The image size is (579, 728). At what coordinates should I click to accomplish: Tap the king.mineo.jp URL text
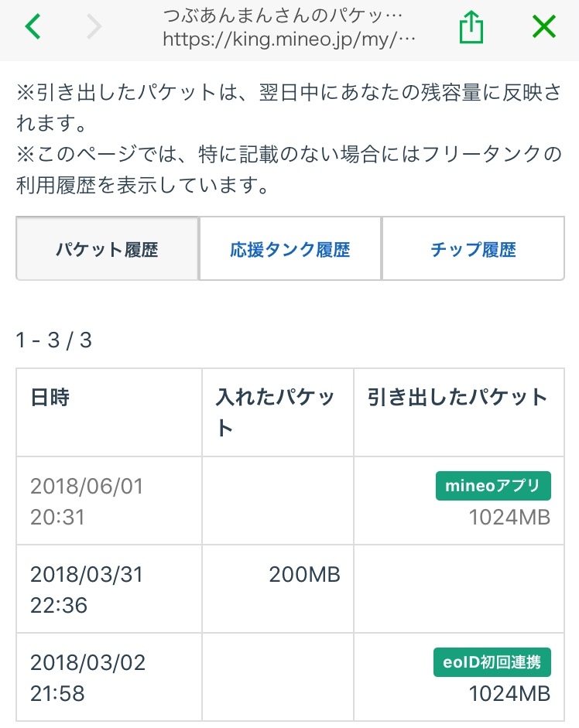(289, 40)
